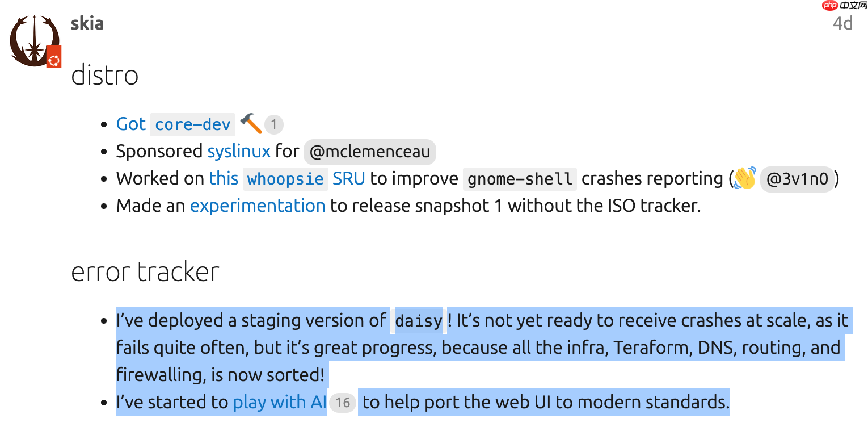Click the Ubuntu flair badge on the avatar

pos(54,58)
